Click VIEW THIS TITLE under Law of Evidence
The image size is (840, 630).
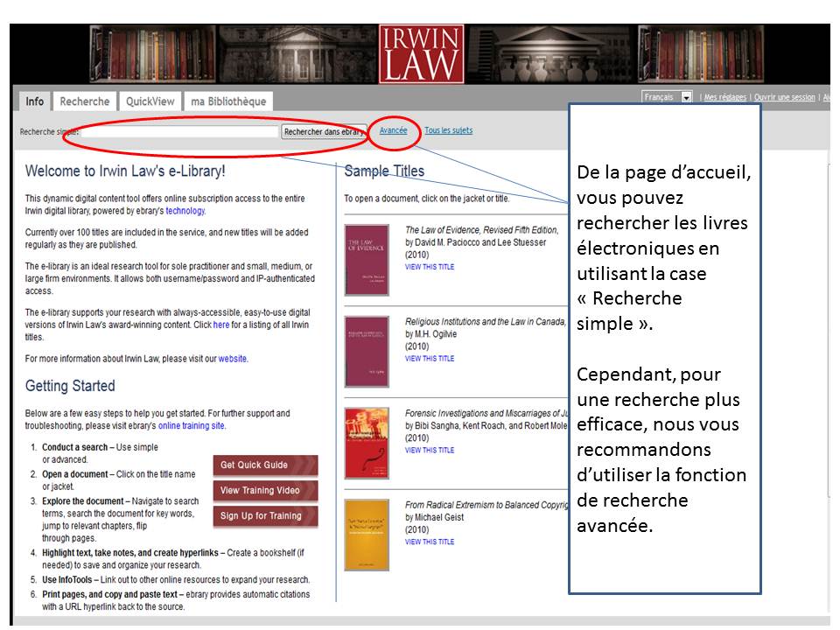click(x=430, y=267)
